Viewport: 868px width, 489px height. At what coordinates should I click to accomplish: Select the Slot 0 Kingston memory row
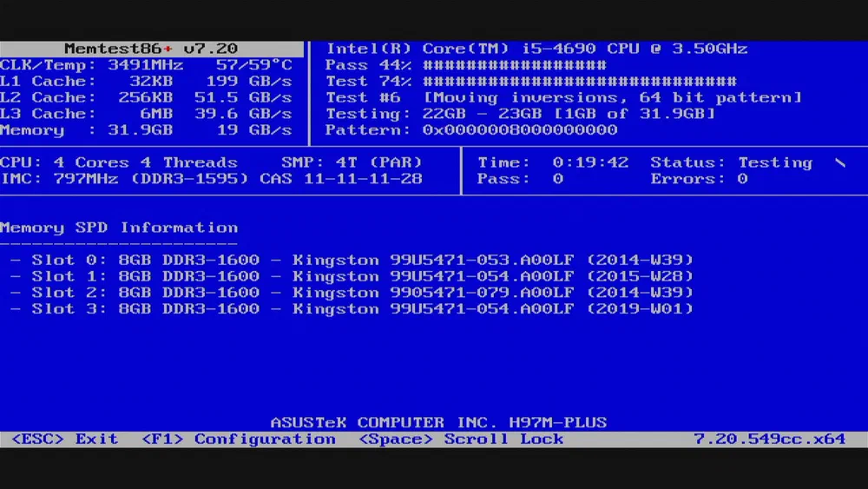point(352,260)
